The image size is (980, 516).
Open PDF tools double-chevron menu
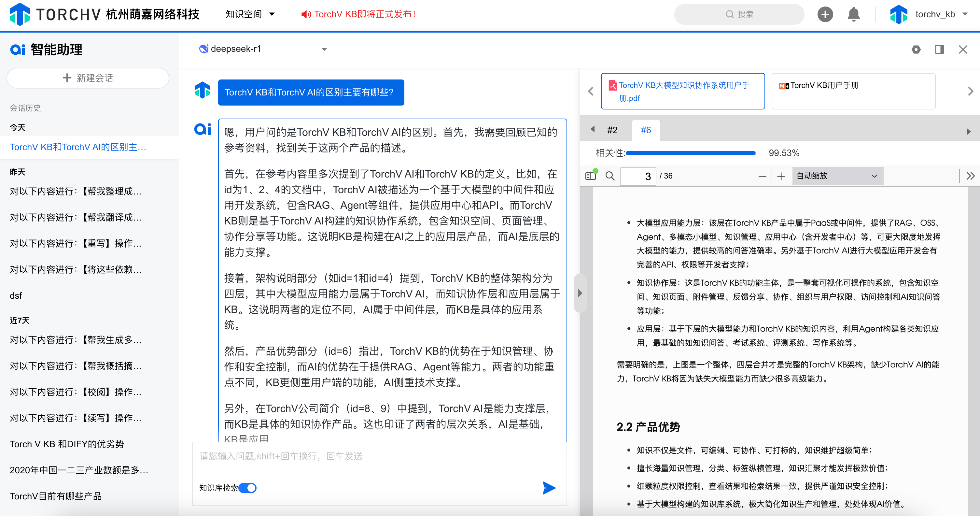click(x=971, y=176)
